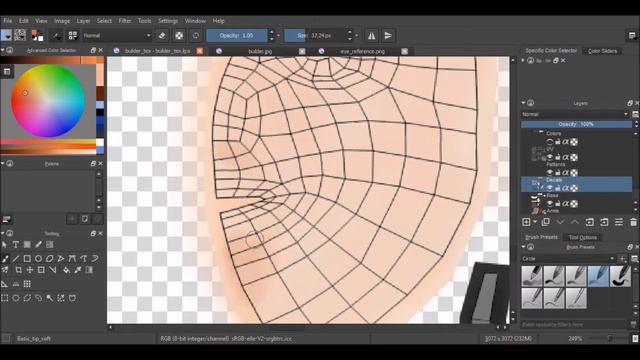Click the brush Size slider
Image resolution: width=640 pixels, height=360 pixels.
point(315,36)
